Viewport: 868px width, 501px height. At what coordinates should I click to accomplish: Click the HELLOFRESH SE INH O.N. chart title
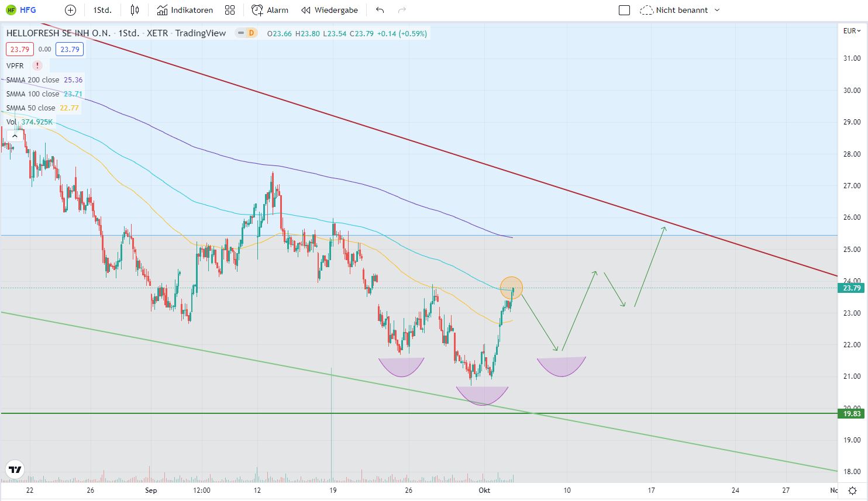pos(58,33)
